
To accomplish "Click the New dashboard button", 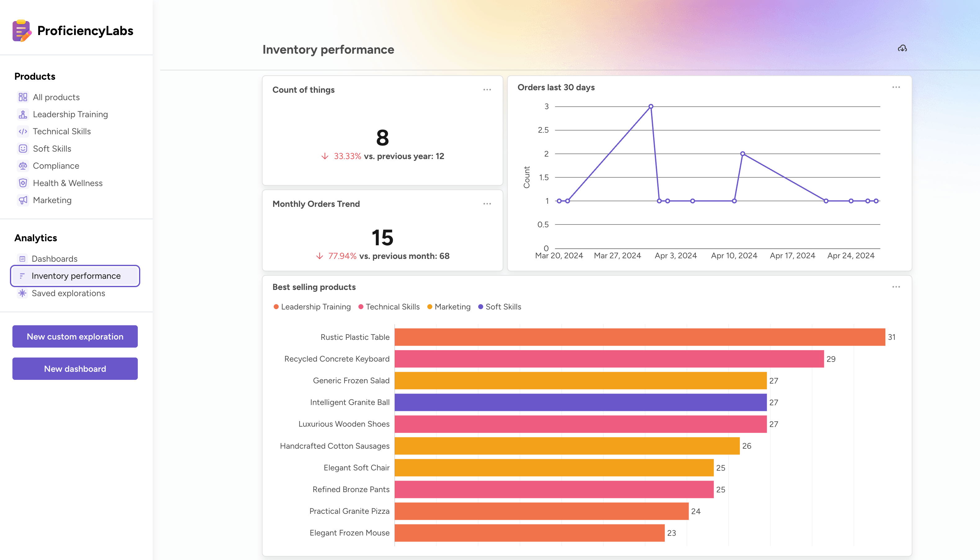I will 75,369.
